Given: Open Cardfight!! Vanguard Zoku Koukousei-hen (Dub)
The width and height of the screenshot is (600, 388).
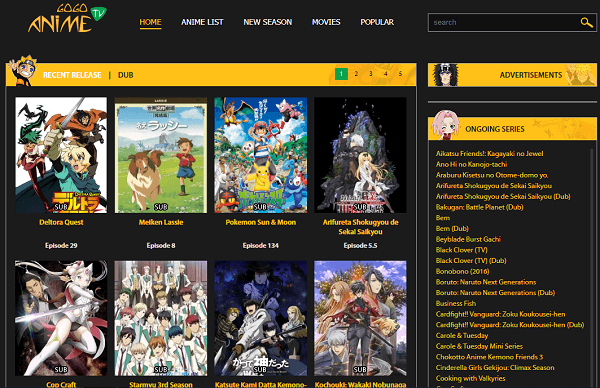Looking at the screenshot, I should [510, 325].
